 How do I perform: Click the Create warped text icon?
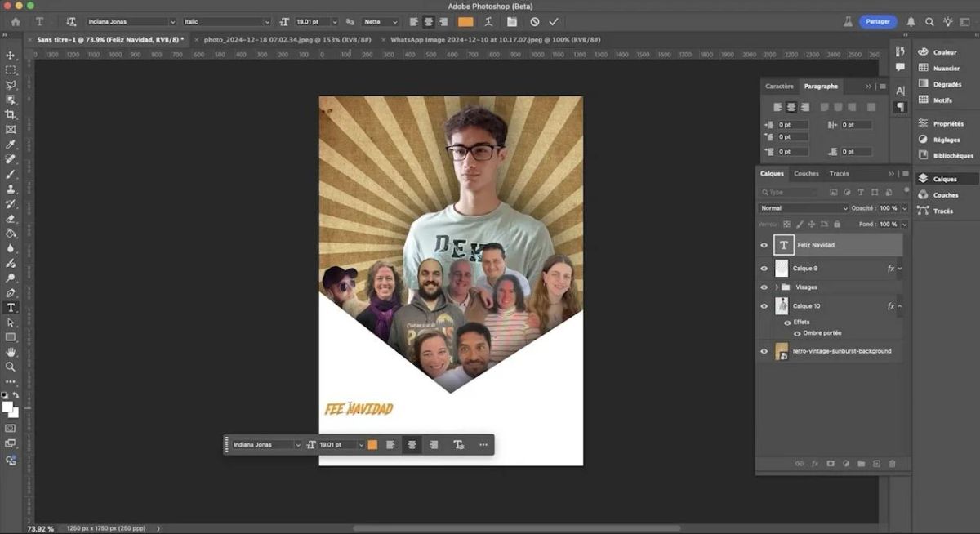(488, 22)
